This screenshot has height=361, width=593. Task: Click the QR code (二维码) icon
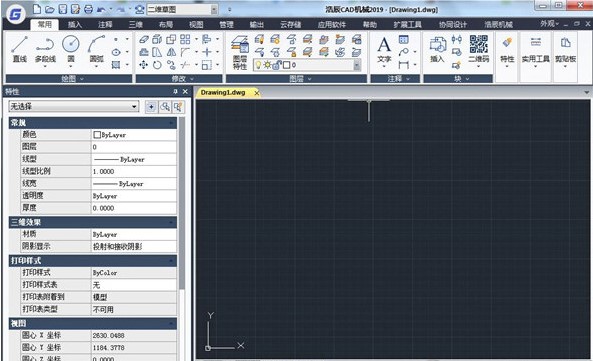(x=478, y=49)
